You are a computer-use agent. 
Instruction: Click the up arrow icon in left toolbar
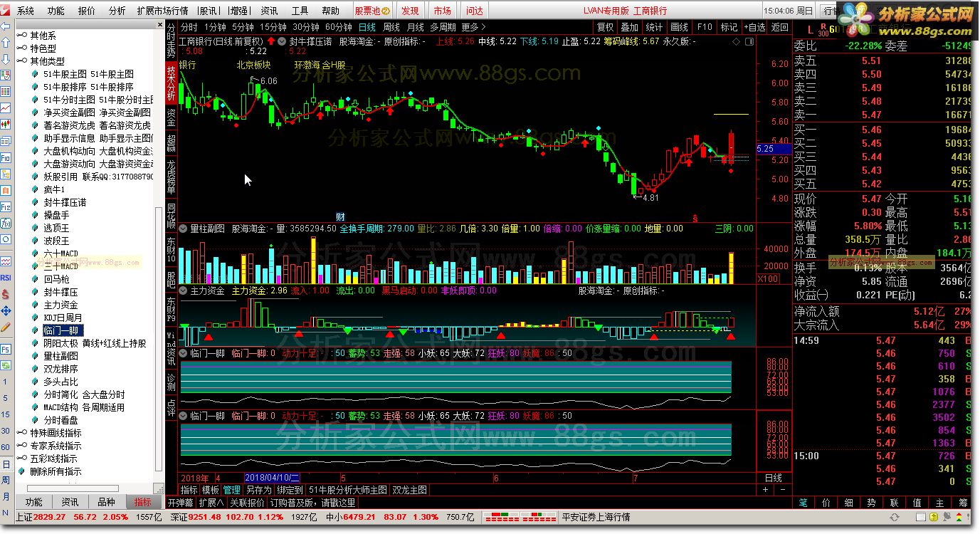6,43
